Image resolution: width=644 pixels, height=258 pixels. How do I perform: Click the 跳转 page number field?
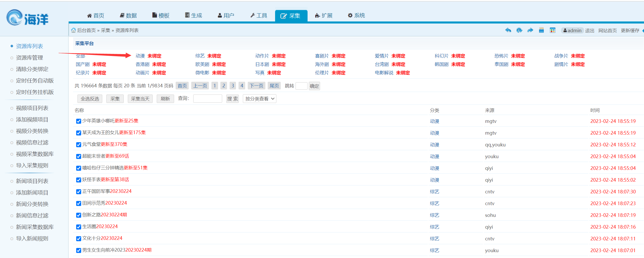pyautogui.click(x=301, y=86)
